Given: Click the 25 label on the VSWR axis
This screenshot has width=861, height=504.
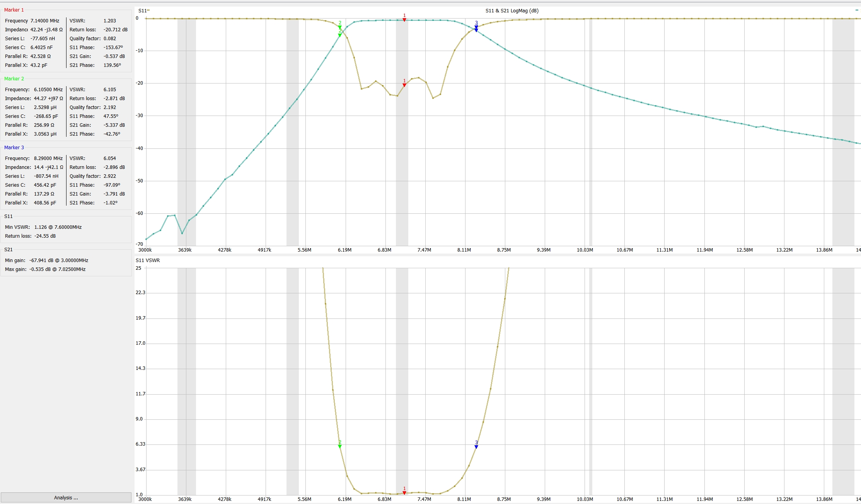Looking at the screenshot, I should pyautogui.click(x=138, y=268).
